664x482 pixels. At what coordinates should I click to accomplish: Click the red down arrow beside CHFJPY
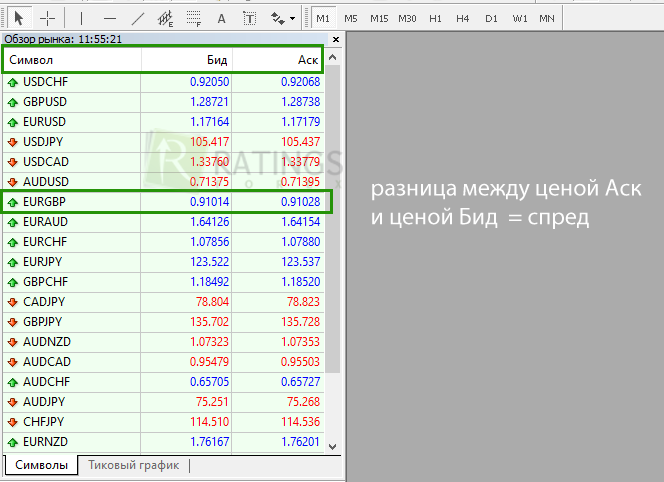[x=13, y=422]
